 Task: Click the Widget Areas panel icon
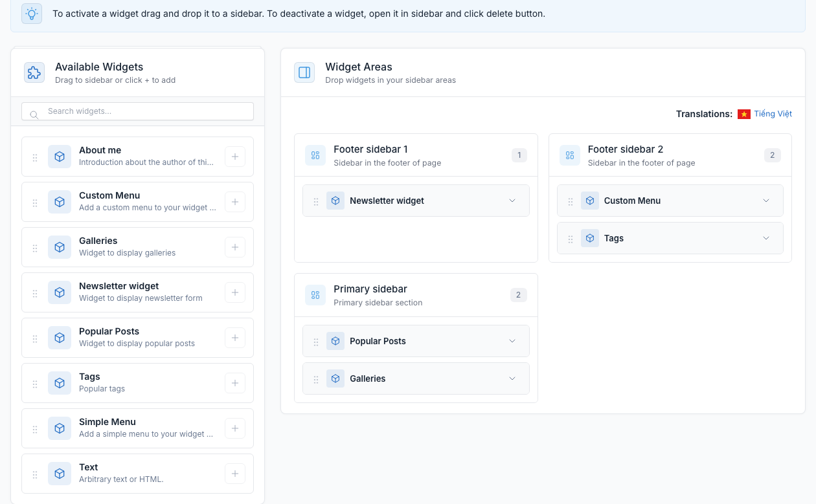pyautogui.click(x=304, y=72)
